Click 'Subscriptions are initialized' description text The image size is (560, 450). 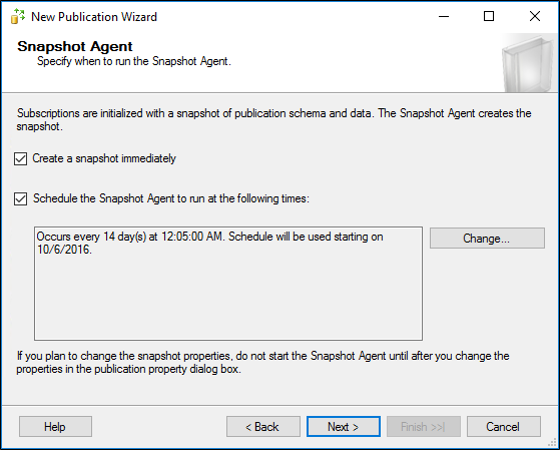click(274, 120)
